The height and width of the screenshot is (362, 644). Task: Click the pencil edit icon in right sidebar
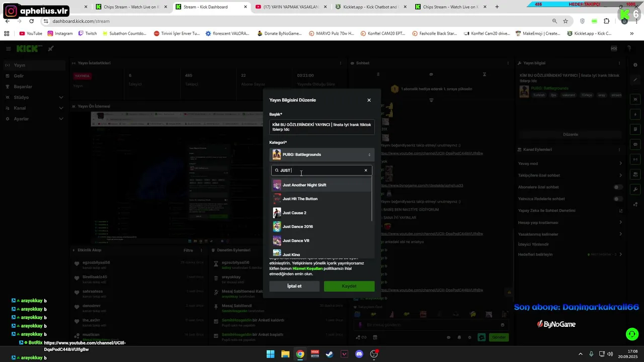635,80
